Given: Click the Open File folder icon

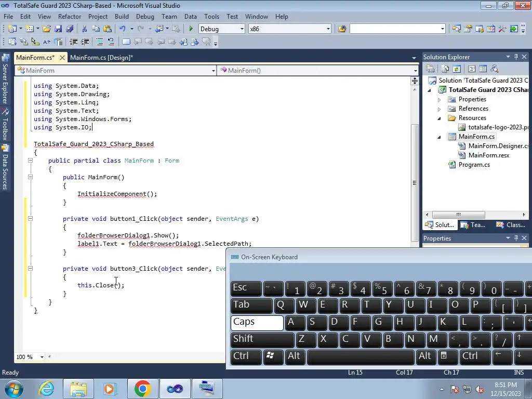Looking at the screenshot, I should tap(47, 29).
